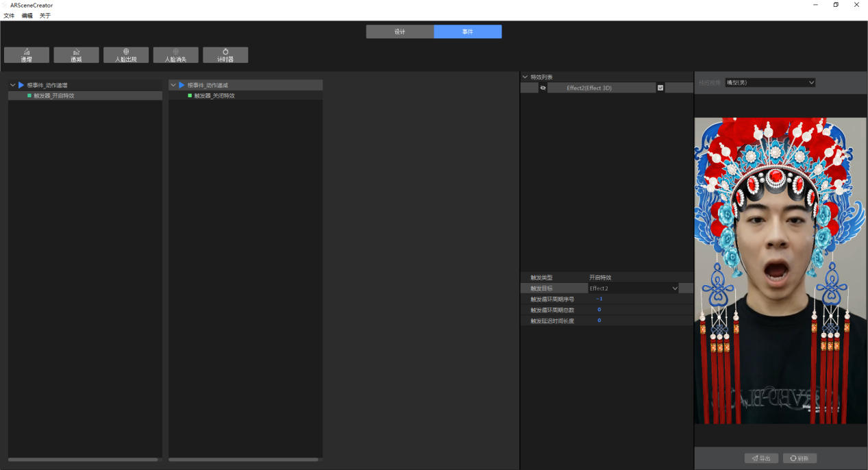Click the 触发循环周期序号 value field
The height and width of the screenshot is (470, 868).
pyautogui.click(x=640, y=299)
